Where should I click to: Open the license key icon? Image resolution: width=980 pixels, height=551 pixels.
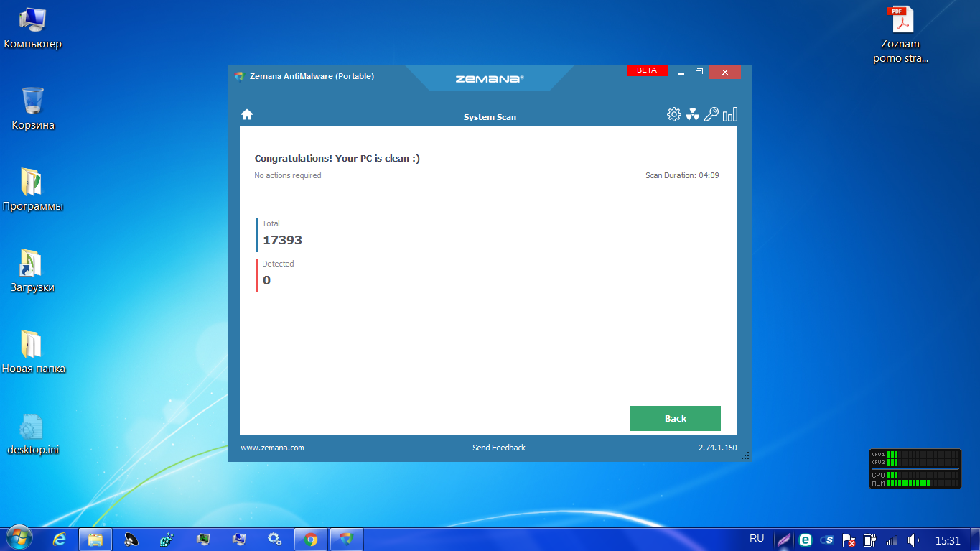click(711, 114)
